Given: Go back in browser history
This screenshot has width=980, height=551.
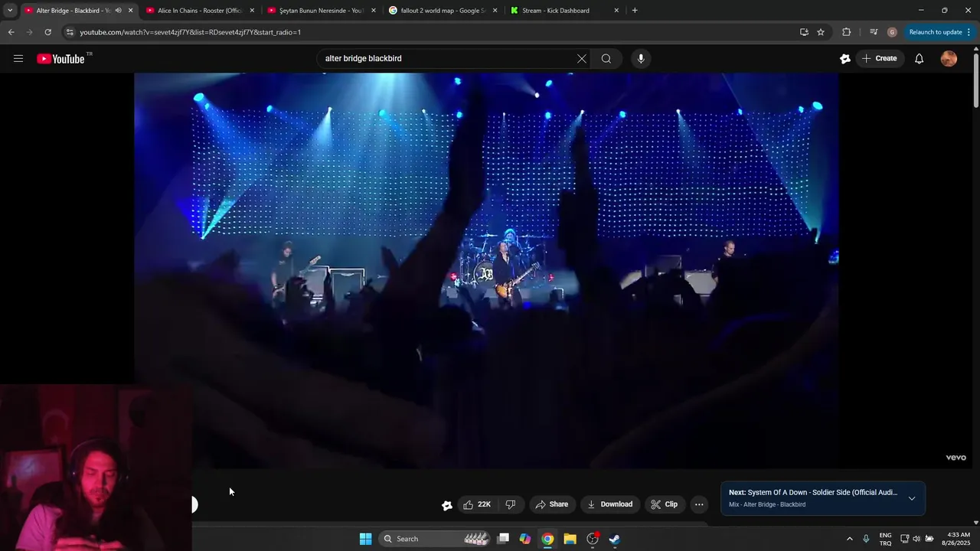Looking at the screenshot, I should [11, 32].
